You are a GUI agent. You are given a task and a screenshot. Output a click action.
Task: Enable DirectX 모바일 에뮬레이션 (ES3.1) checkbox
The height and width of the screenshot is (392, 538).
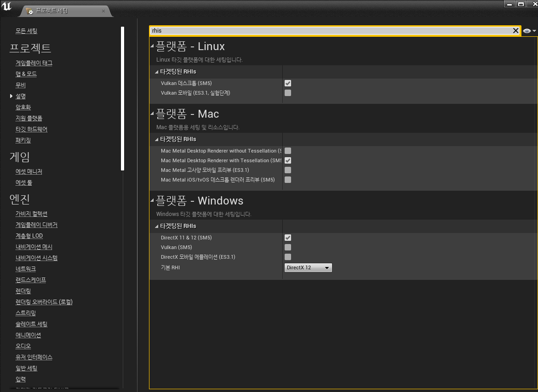coord(288,257)
